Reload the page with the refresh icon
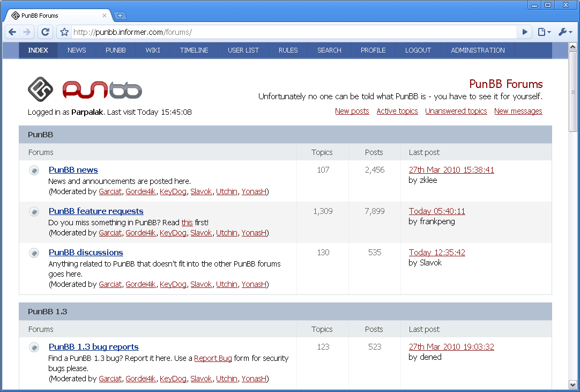The height and width of the screenshot is (392, 580). [45, 32]
